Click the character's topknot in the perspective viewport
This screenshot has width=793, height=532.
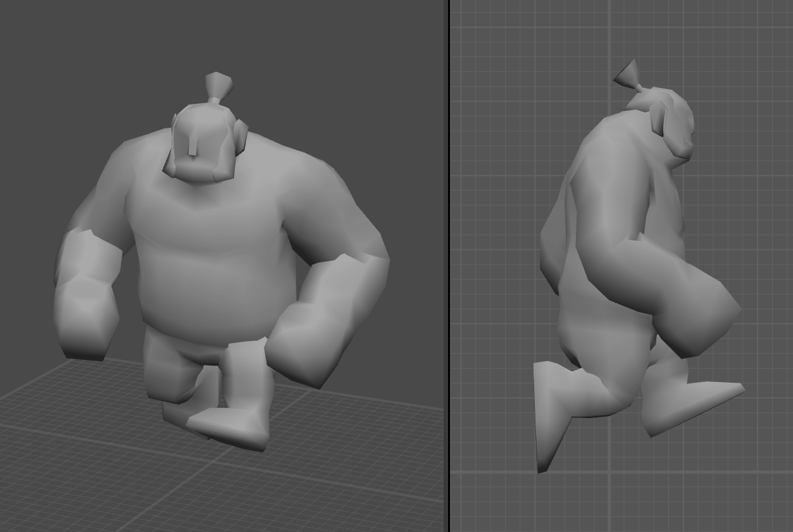pos(218,87)
